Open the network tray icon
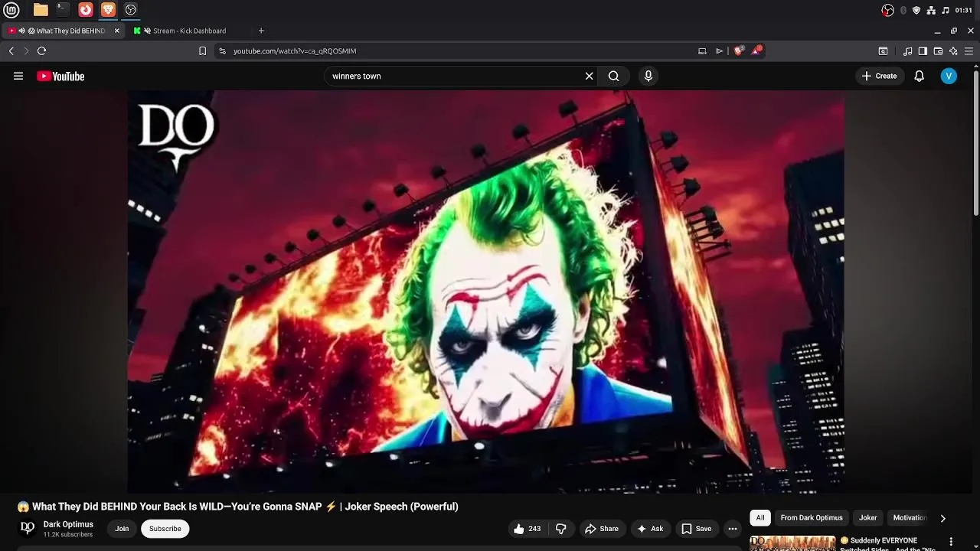This screenshot has height=551, width=980. point(931,10)
